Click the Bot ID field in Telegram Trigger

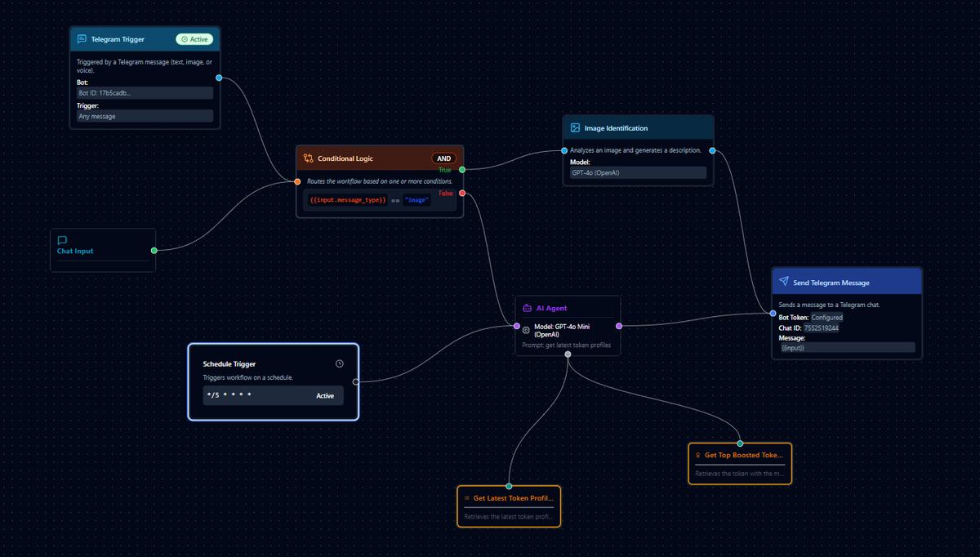(x=145, y=93)
